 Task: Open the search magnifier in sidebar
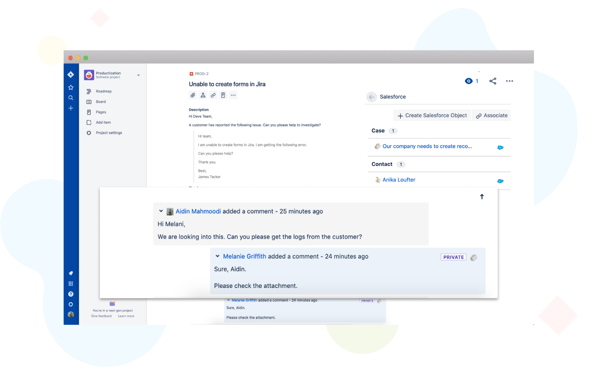click(71, 98)
